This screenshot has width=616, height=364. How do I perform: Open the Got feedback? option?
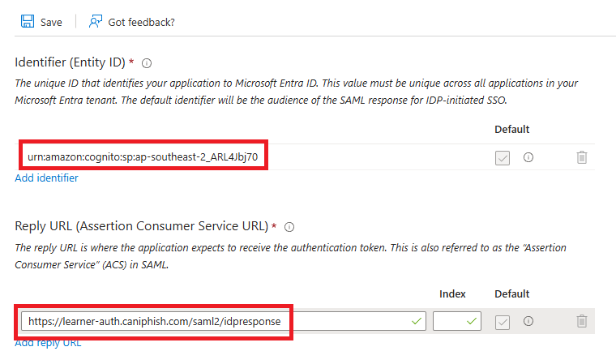[131, 22]
